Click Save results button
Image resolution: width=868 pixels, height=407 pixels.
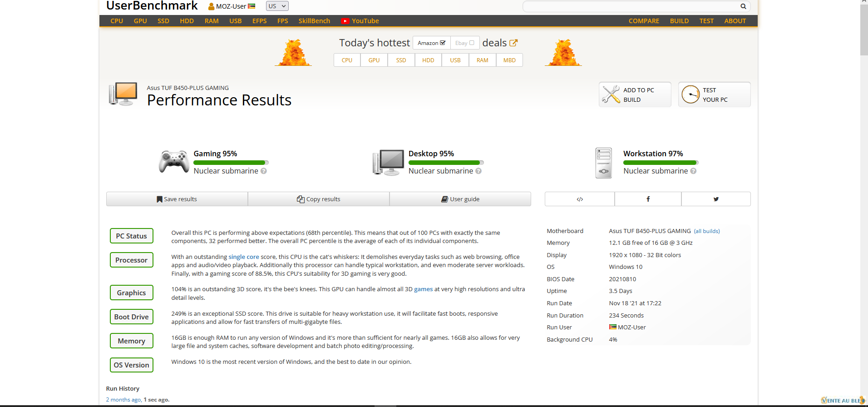[177, 199]
